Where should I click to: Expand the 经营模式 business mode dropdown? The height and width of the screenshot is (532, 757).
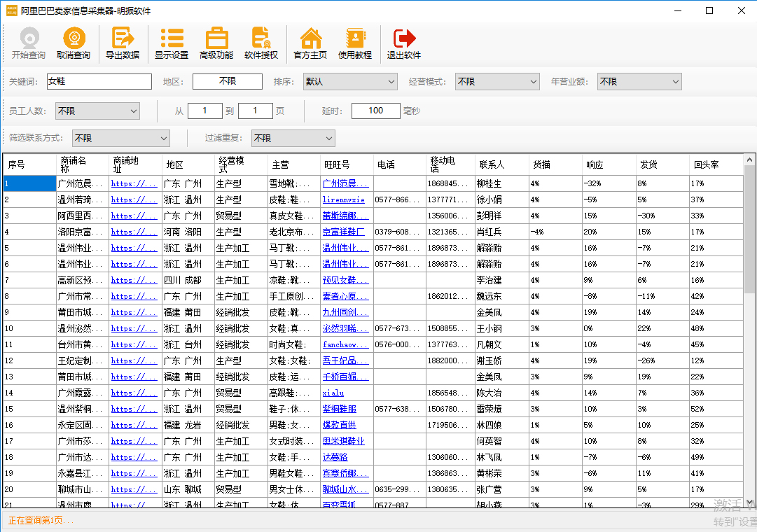click(x=497, y=82)
